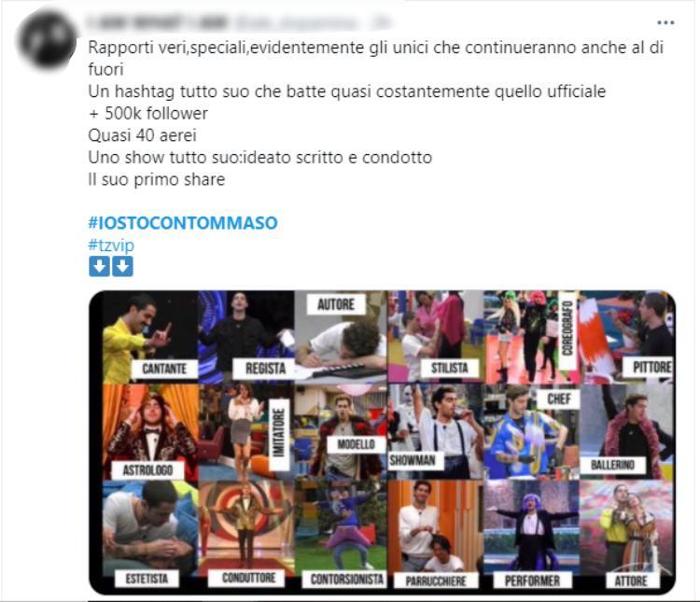Open the PERFORMER collage tile
Image resolution: width=700 pixels, height=602 pixels.
pos(531,535)
